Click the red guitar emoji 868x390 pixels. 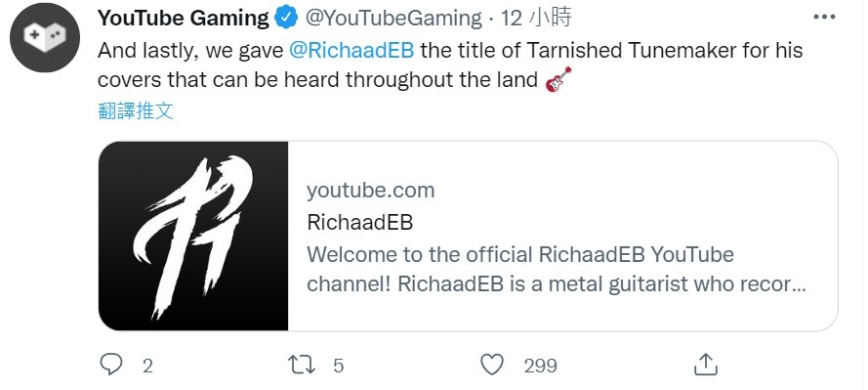coord(558,79)
